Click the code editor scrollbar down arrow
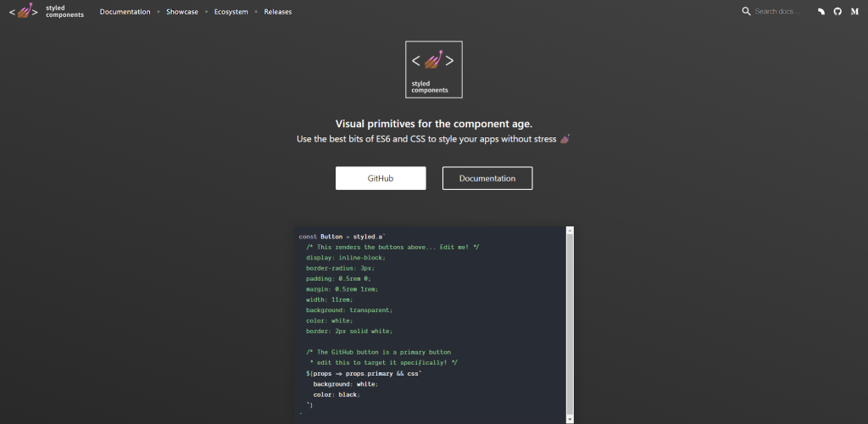Viewport: 868px width, 424px height. click(x=570, y=420)
